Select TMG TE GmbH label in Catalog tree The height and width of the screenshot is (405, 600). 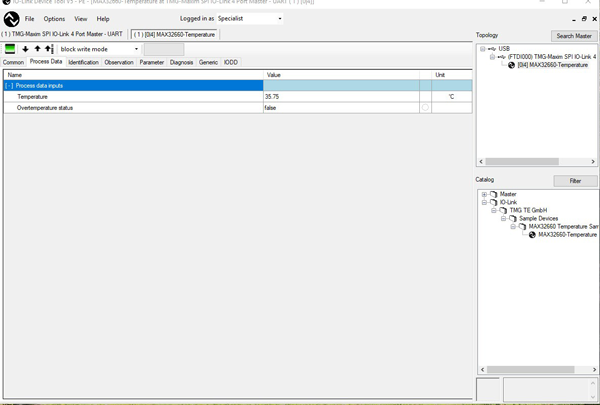click(528, 210)
